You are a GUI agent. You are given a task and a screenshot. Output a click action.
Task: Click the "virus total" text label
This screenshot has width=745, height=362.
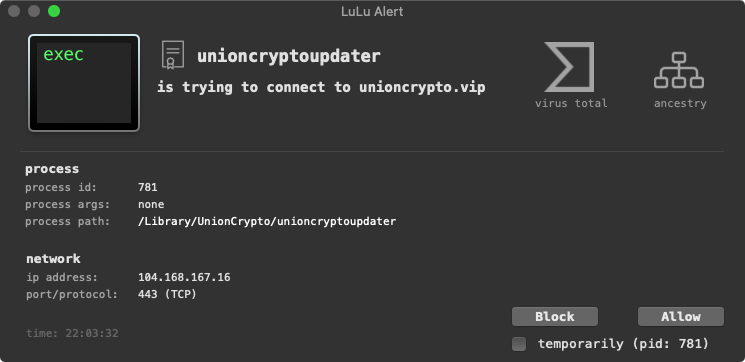[x=571, y=103]
